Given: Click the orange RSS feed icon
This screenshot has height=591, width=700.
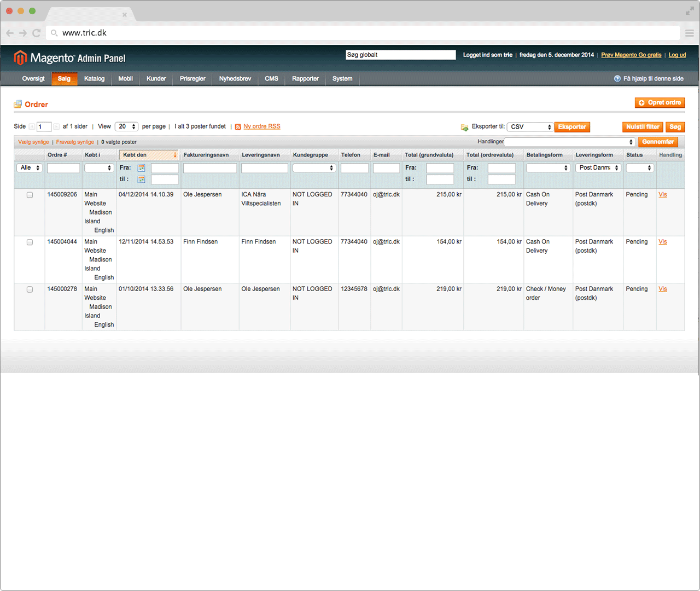Looking at the screenshot, I should click(238, 127).
